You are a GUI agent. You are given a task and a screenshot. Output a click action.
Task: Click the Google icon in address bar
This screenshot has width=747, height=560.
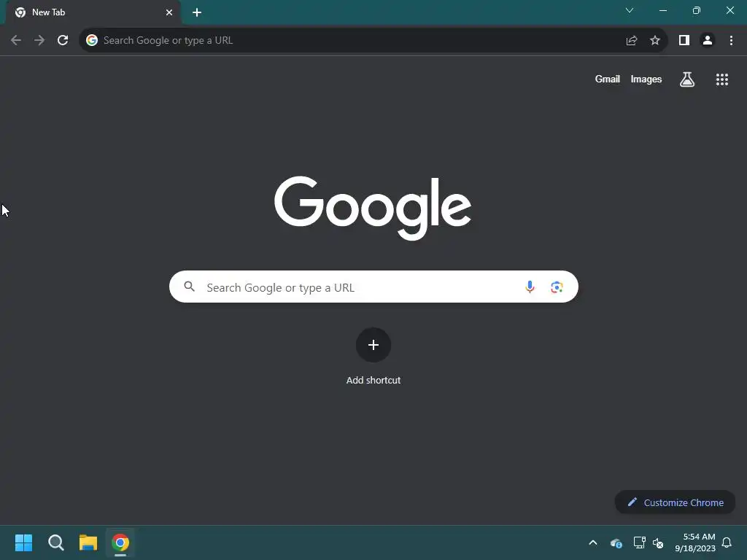92,41
